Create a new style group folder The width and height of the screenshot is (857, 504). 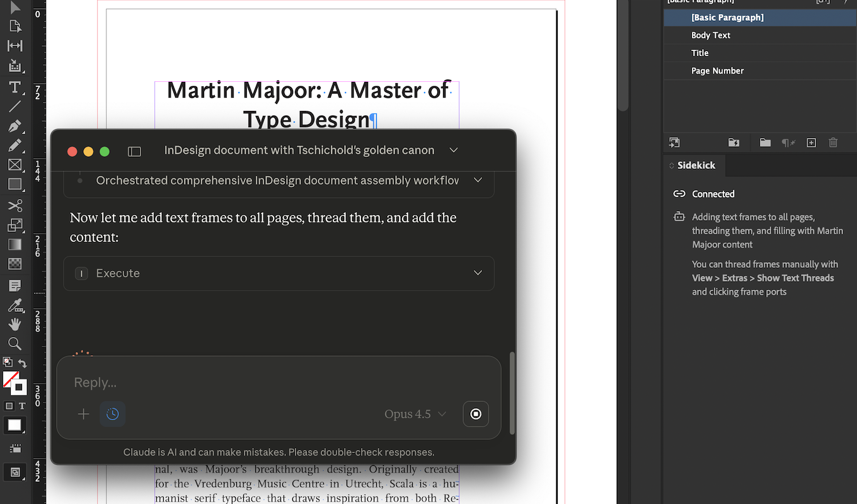click(764, 143)
